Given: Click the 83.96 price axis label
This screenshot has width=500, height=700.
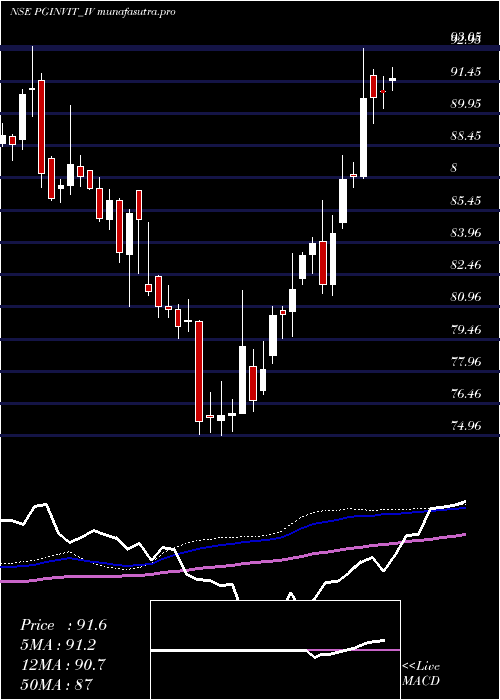Looking at the screenshot, I should 466,233.
